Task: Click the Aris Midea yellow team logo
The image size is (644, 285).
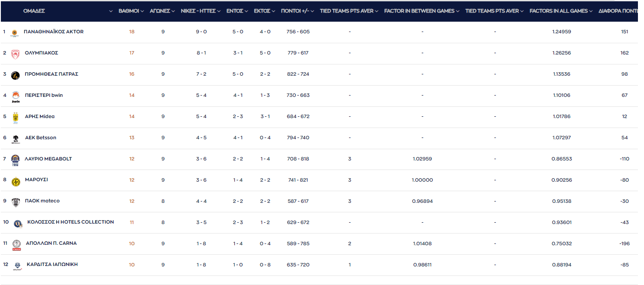Action: pos(16,117)
